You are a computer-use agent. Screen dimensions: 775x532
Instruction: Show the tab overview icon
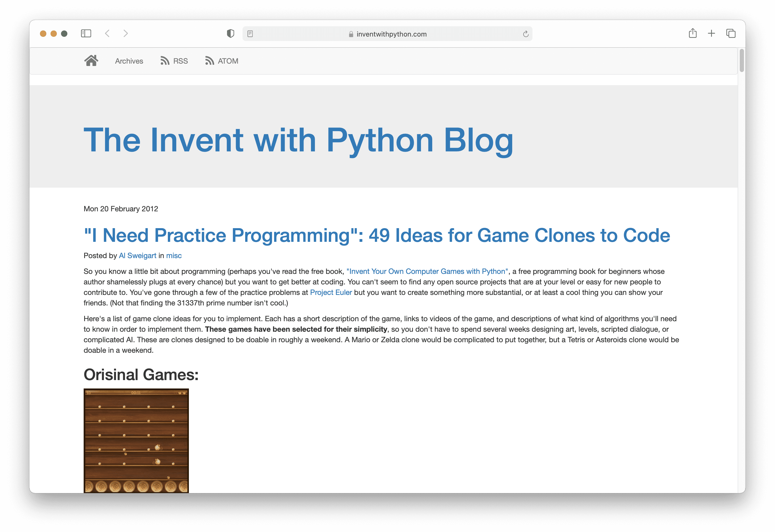click(x=731, y=33)
